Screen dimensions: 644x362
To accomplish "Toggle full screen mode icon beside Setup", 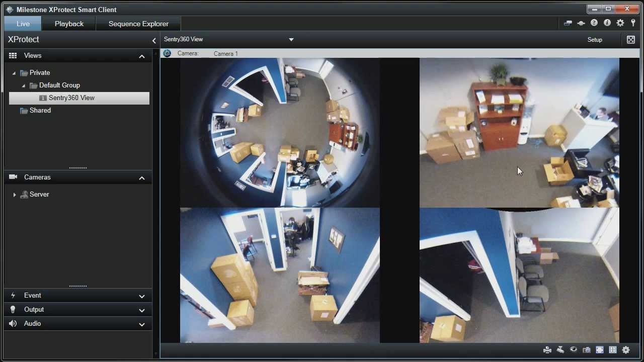I will (x=631, y=40).
